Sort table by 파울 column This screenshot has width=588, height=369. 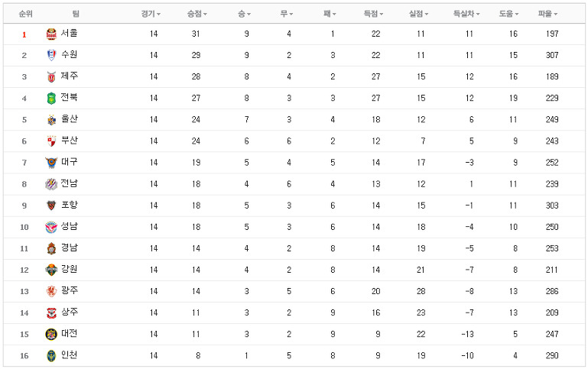click(548, 14)
